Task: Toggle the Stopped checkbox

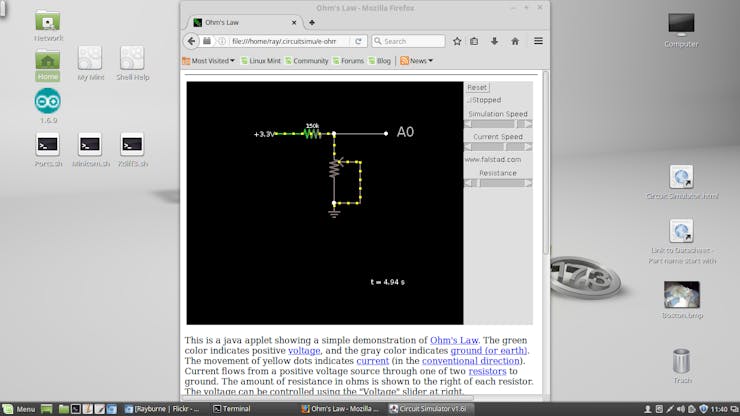Action: click(x=467, y=100)
